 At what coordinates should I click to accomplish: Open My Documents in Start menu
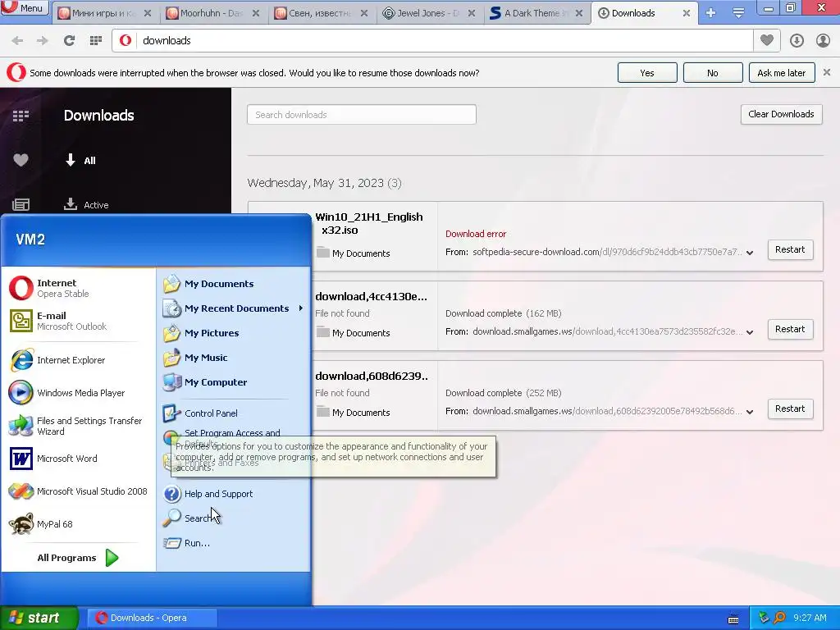click(234, 284)
